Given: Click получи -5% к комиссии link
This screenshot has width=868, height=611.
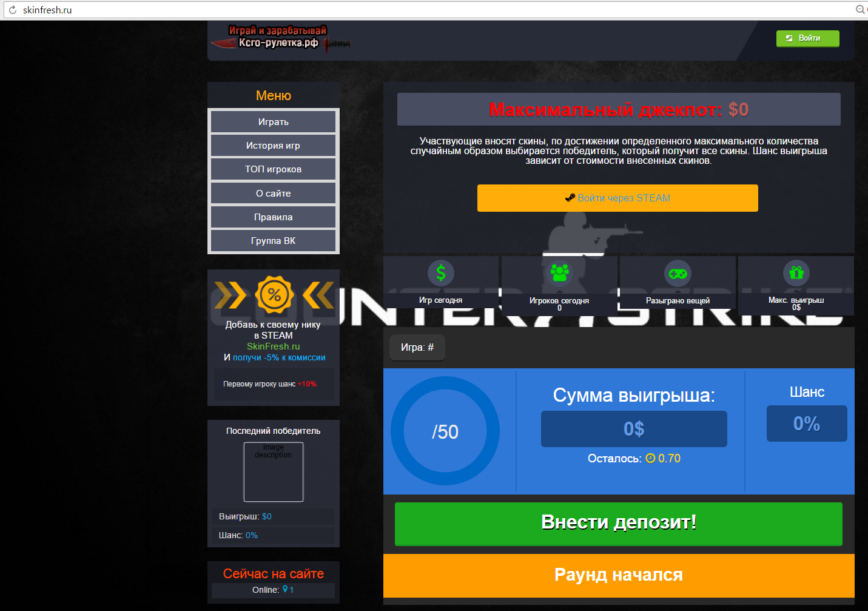Looking at the screenshot, I should pos(279,357).
